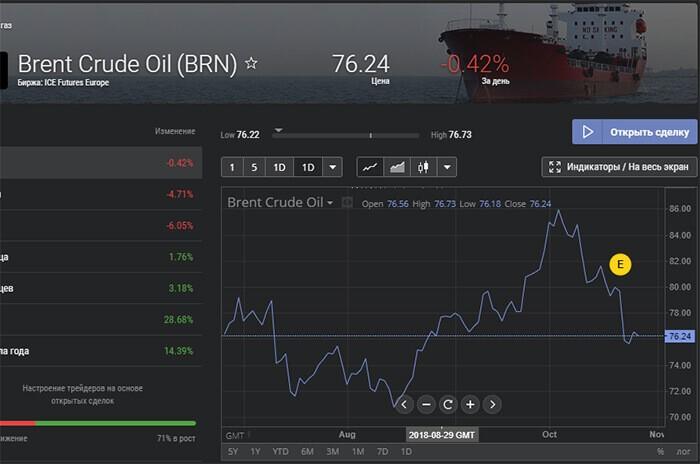Open the Brent Crude Oil symbol dropdown

(281, 202)
